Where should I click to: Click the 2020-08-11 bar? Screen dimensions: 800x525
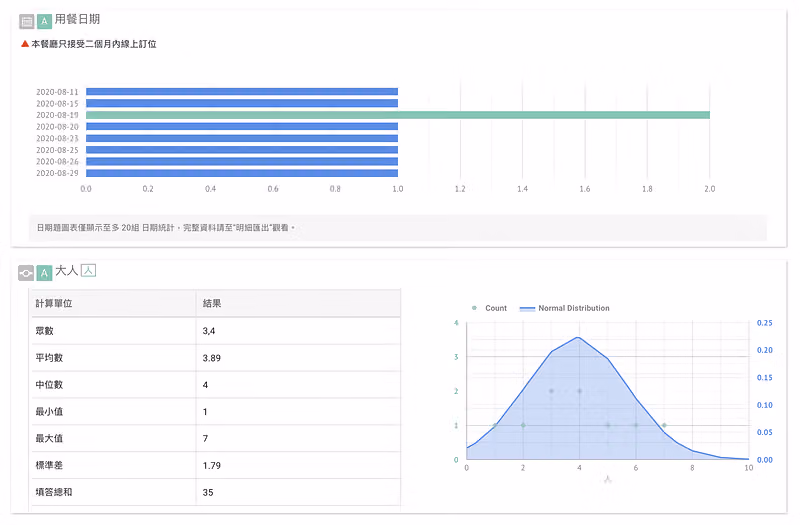(x=242, y=92)
